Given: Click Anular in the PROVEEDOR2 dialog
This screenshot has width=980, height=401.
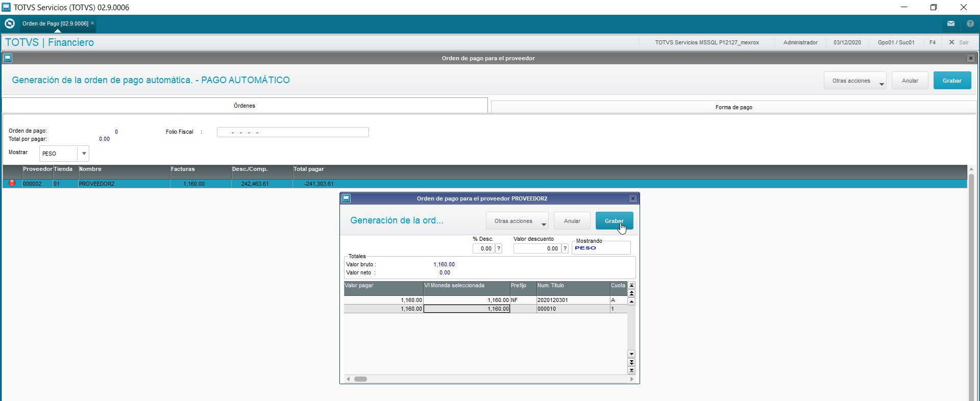Looking at the screenshot, I should (572, 221).
